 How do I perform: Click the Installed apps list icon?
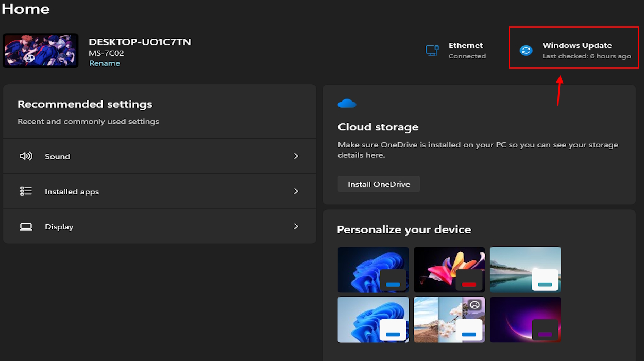26,191
